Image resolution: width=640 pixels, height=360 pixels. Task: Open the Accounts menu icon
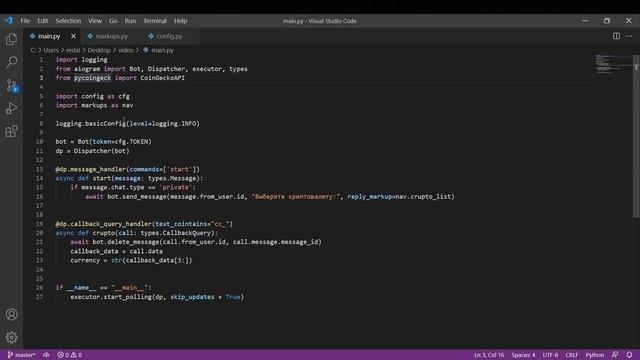tap(11, 315)
